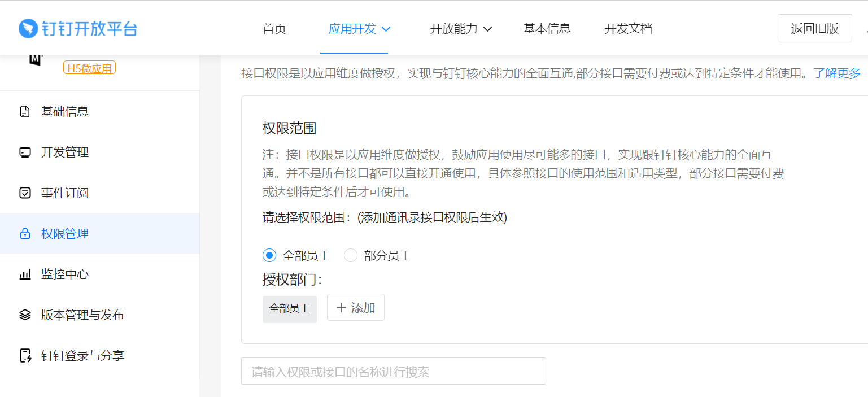868x397 pixels.
Task: Click the 添加 department button
Action: pyautogui.click(x=356, y=308)
